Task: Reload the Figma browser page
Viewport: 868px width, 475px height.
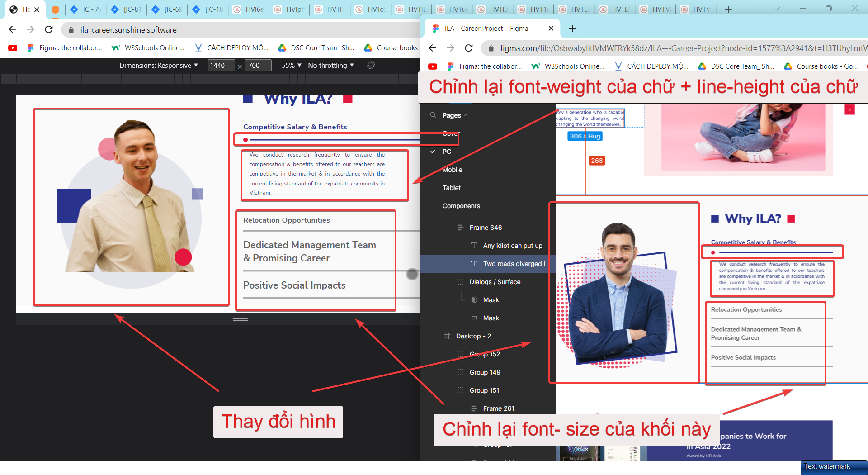Action: pyautogui.click(x=469, y=48)
